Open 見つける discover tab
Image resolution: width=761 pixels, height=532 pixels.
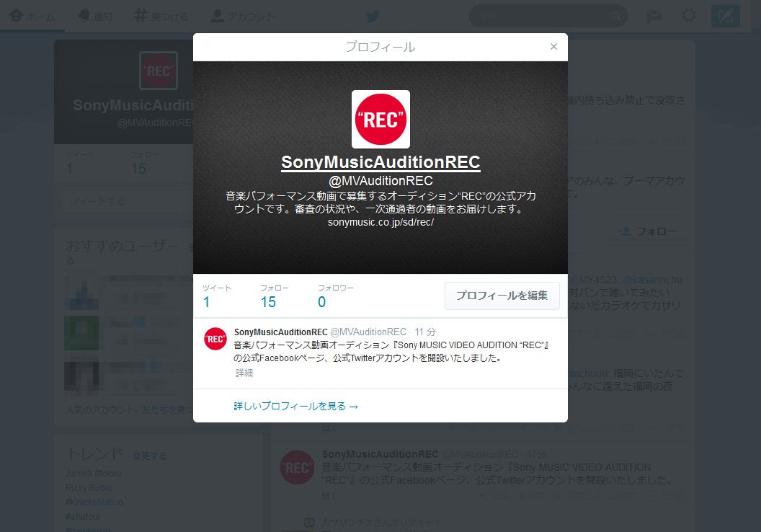161,16
